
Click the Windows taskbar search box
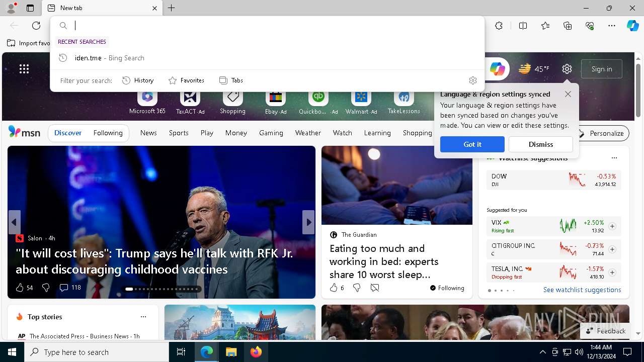click(x=97, y=352)
